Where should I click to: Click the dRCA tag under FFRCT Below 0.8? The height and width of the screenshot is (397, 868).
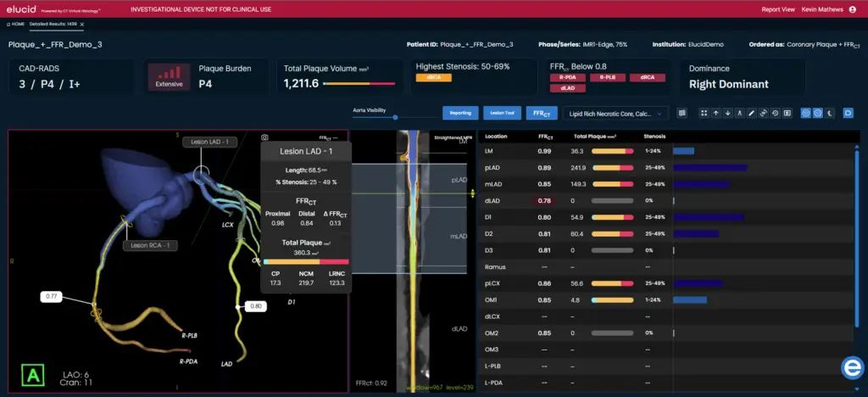tap(647, 77)
